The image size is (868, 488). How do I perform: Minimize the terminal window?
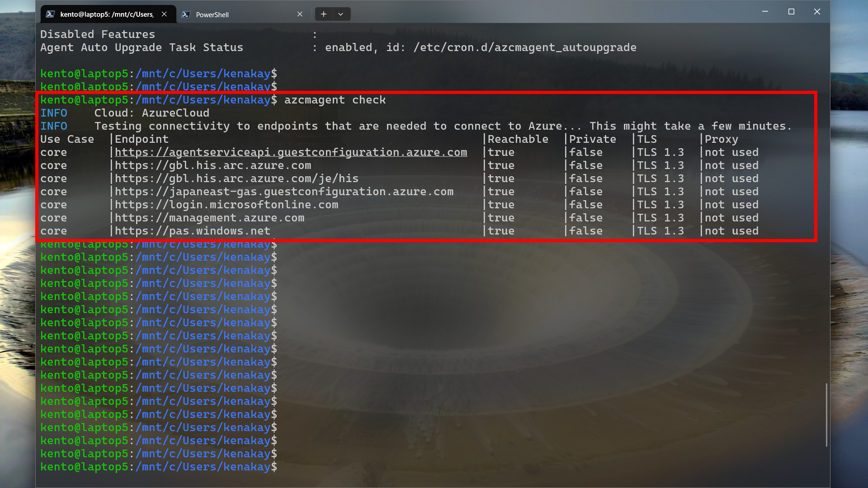click(x=765, y=12)
